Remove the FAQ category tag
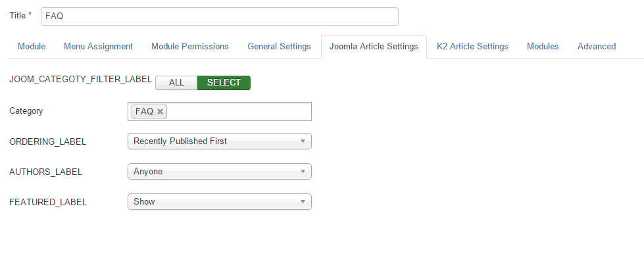The width and height of the screenshot is (644, 275). [160, 112]
